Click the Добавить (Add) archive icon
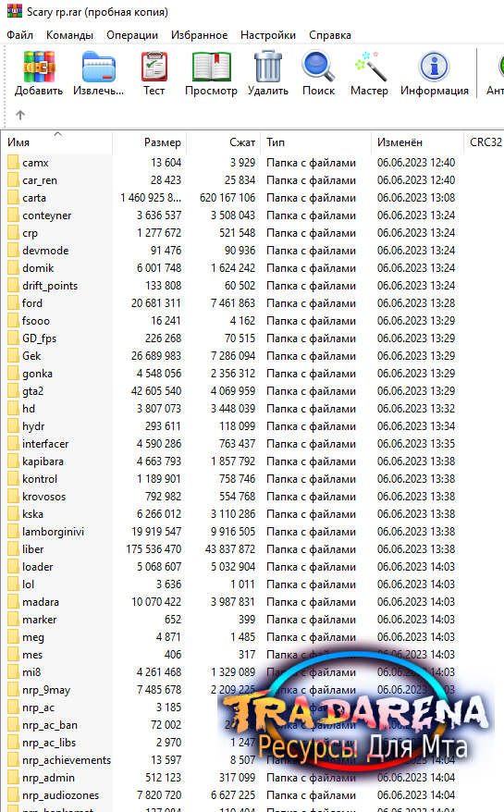Viewport: 504px width, 812px height. pos(39,67)
